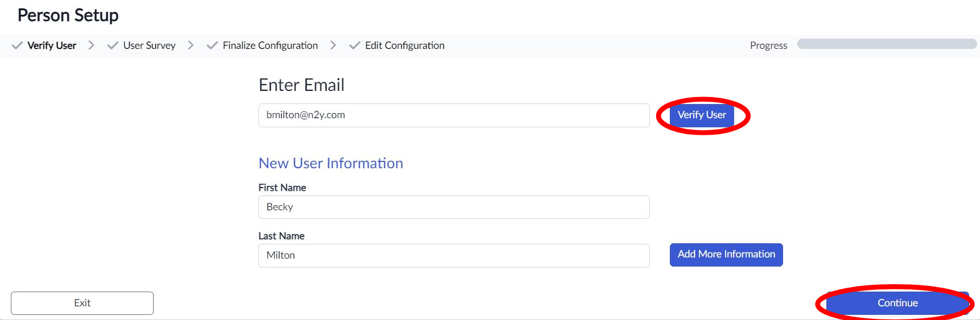This screenshot has width=980, height=320.
Task: Click the checkmark icon beside User Survey
Action: pos(113,45)
